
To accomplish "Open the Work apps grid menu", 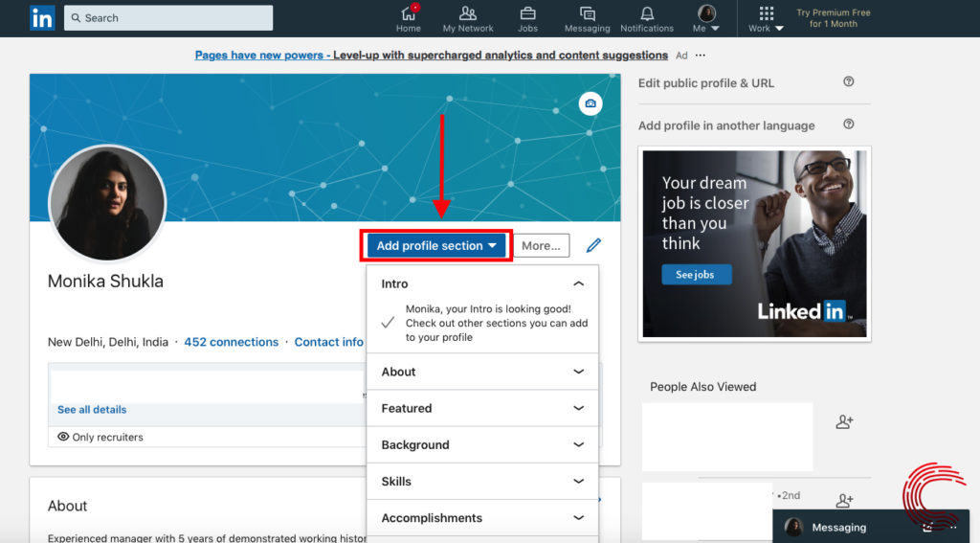I will pos(767,19).
